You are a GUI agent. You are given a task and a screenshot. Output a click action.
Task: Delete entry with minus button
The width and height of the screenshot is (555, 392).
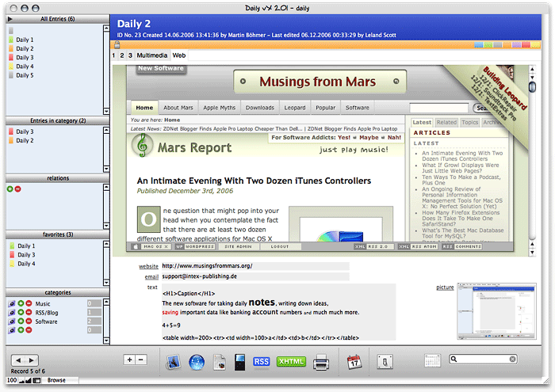pyautogui.click(x=141, y=360)
